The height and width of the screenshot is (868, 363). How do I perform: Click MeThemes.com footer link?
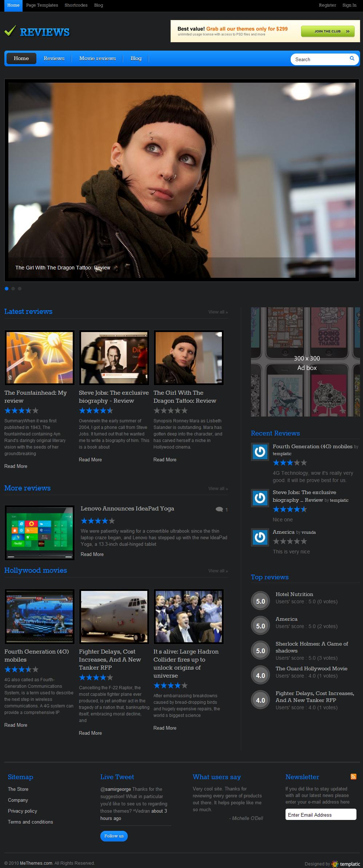pyautogui.click(x=36, y=863)
